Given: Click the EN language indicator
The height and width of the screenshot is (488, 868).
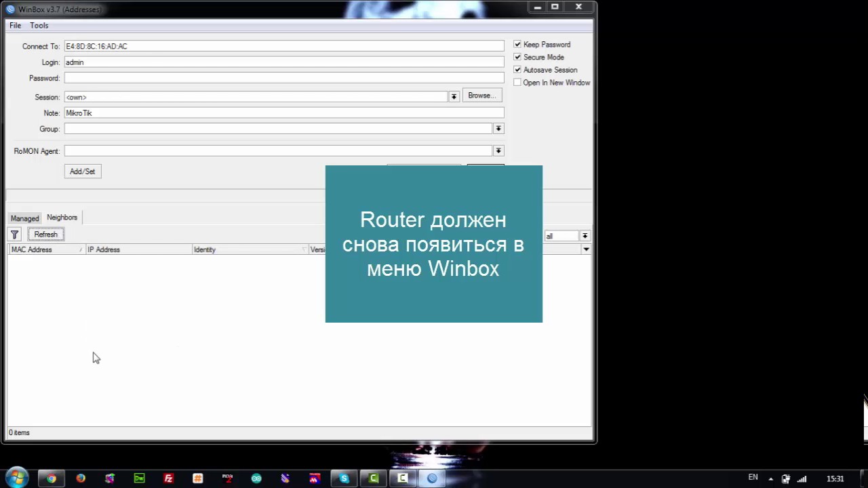Looking at the screenshot, I should coord(753,478).
